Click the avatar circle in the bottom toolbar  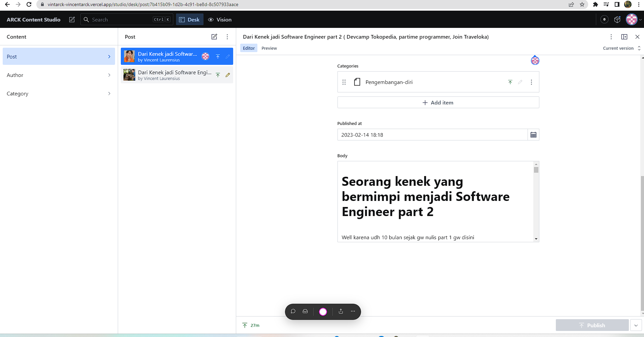point(323,311)
